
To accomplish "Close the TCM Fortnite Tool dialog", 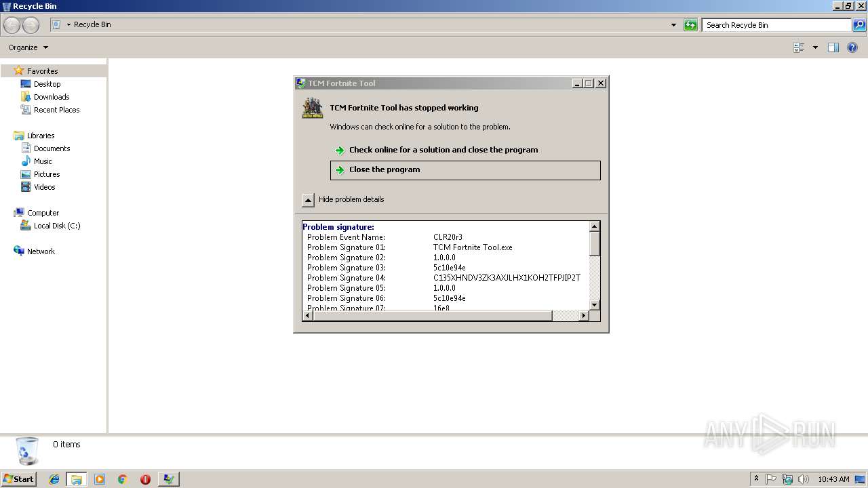I will (x=600, y=83).
